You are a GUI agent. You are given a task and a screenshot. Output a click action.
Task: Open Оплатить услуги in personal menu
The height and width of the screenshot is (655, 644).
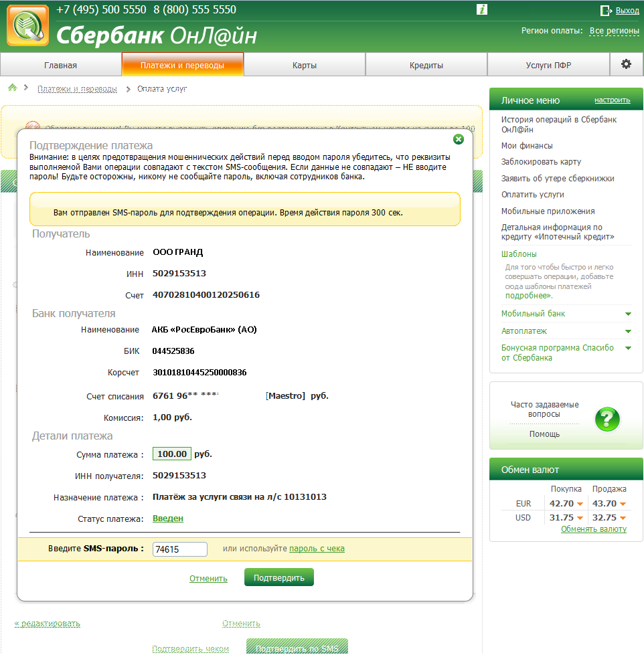click(533, 195)
